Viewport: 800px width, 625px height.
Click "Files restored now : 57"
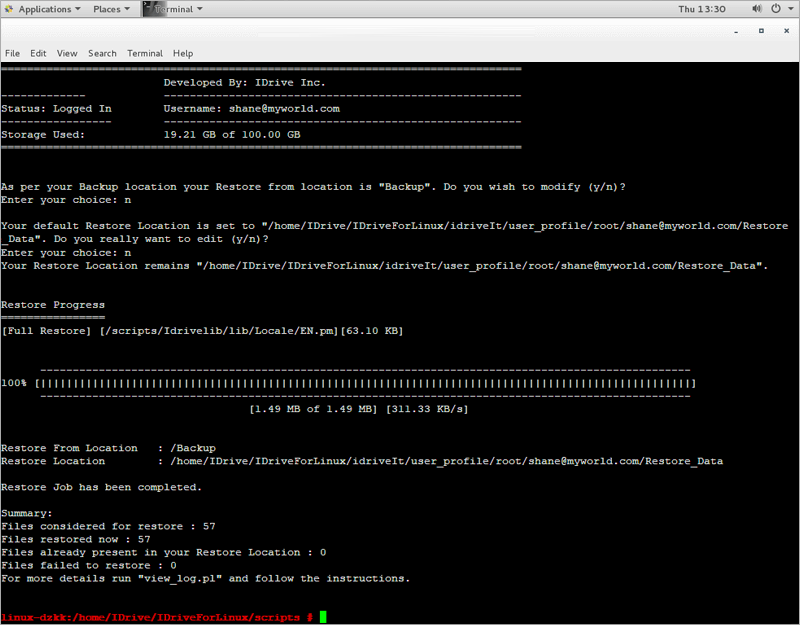tap(76, 539)
